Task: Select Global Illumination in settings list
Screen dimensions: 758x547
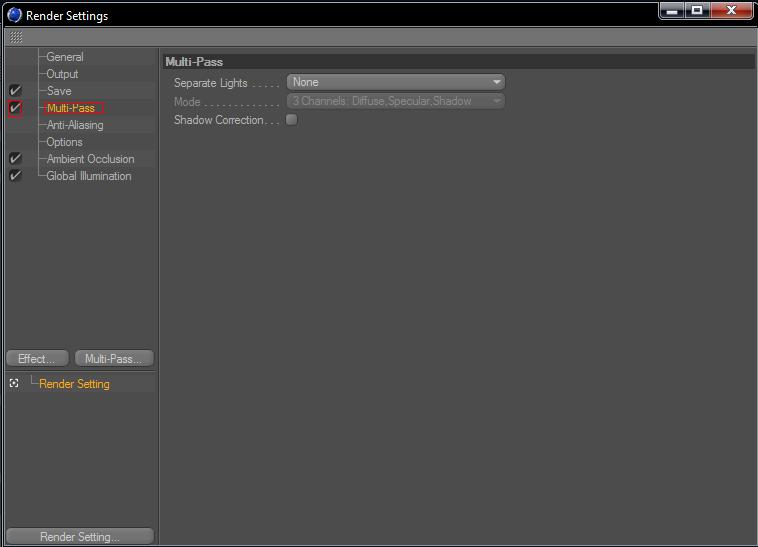Action: click(88, 176)
